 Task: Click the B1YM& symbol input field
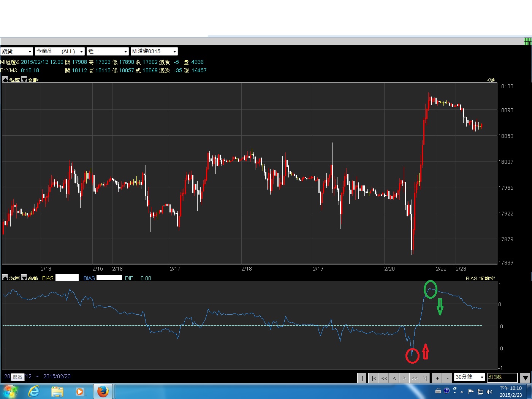point(502,377)
